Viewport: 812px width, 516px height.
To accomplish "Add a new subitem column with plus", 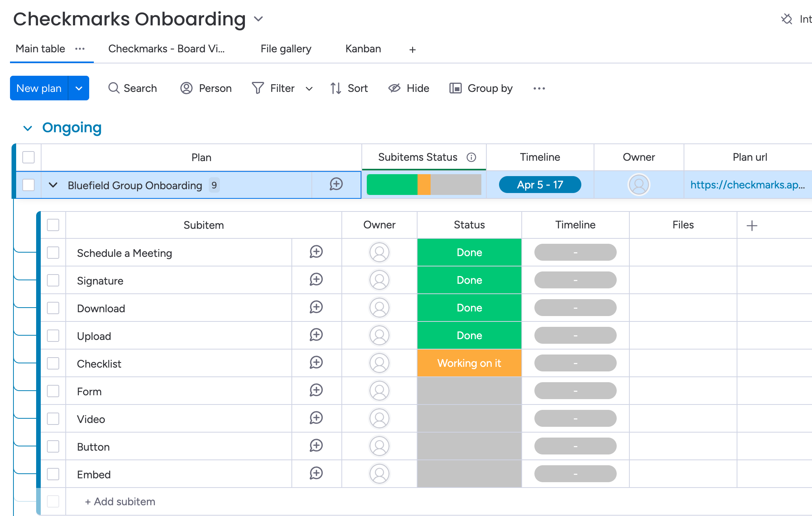I will pyautogui.click(x=752, y=226).
